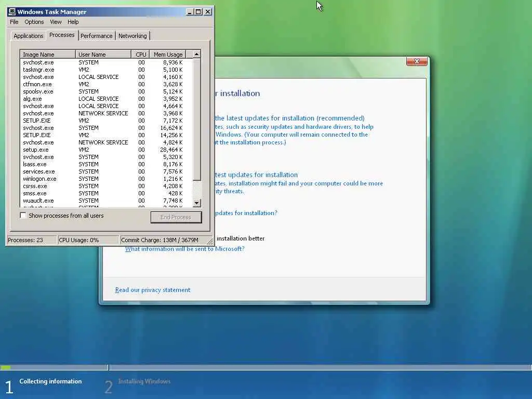Select the winlogon.exe process row
The width and height of the screenshot is (532, 399).
point(106,179)
